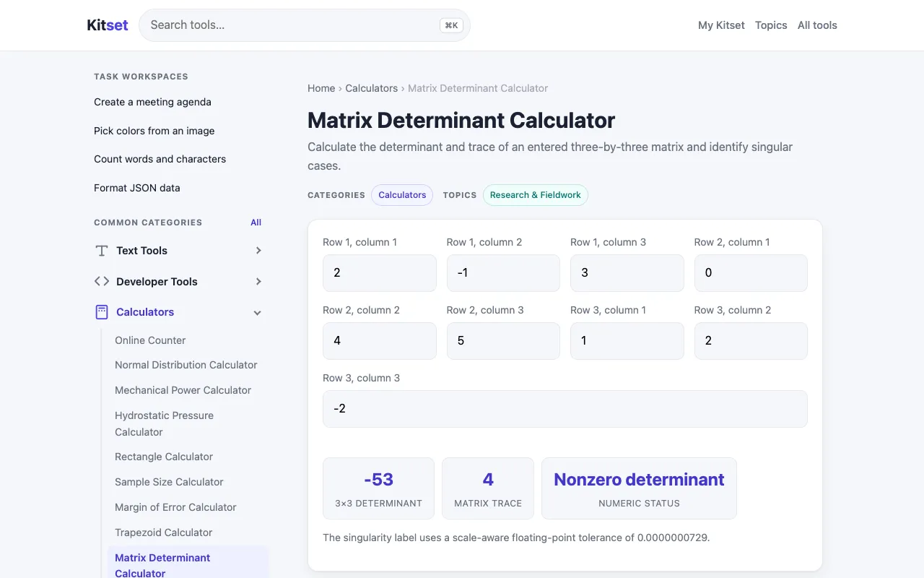Click the Row 3, column 1 input
924x578 pixels.
click(x=627, y=341)
